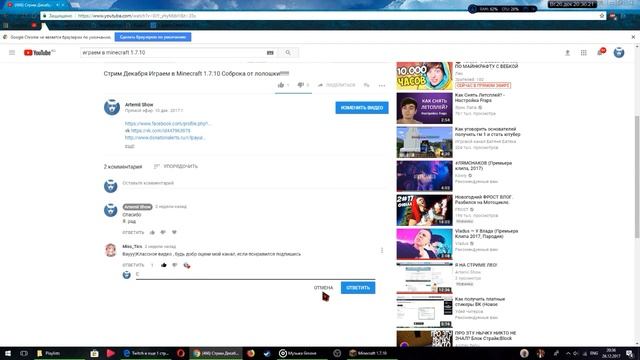Open the facebook.com profile link in description
640x360 pixels.
168,123
